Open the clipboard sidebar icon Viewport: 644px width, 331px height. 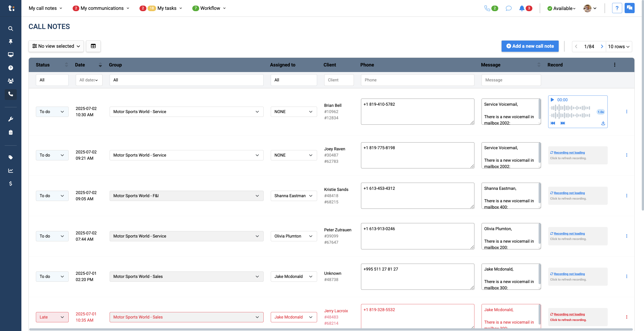tap(10, 132)
